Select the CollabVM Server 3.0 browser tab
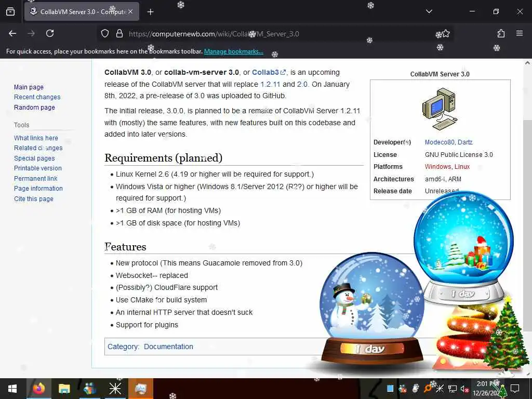 click(x=82, y=11)
